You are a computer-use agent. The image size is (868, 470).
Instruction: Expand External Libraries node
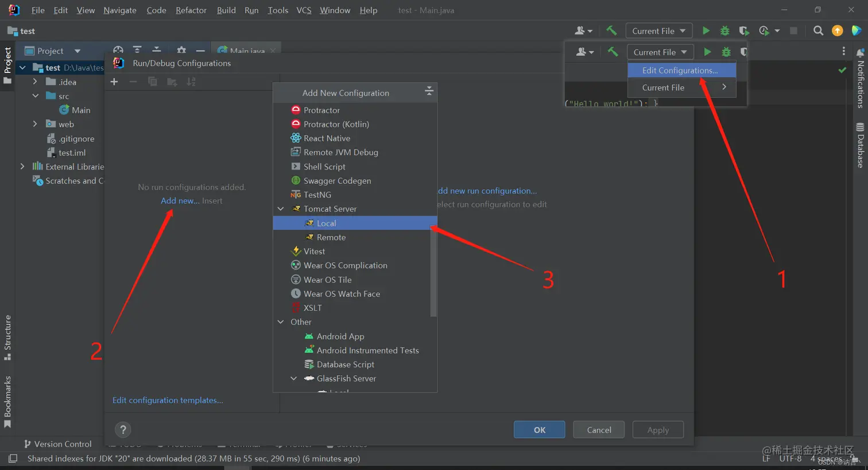point(22,167)
